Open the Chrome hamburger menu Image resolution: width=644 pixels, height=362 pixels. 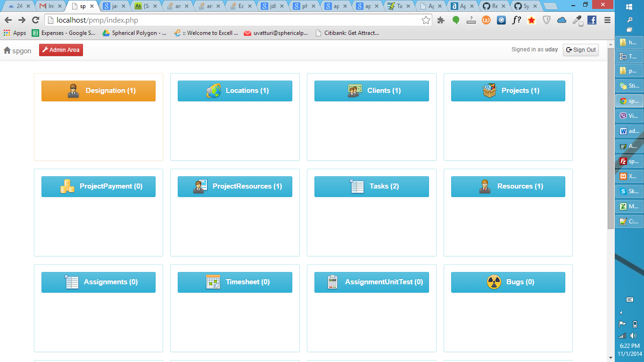[607, 20]
